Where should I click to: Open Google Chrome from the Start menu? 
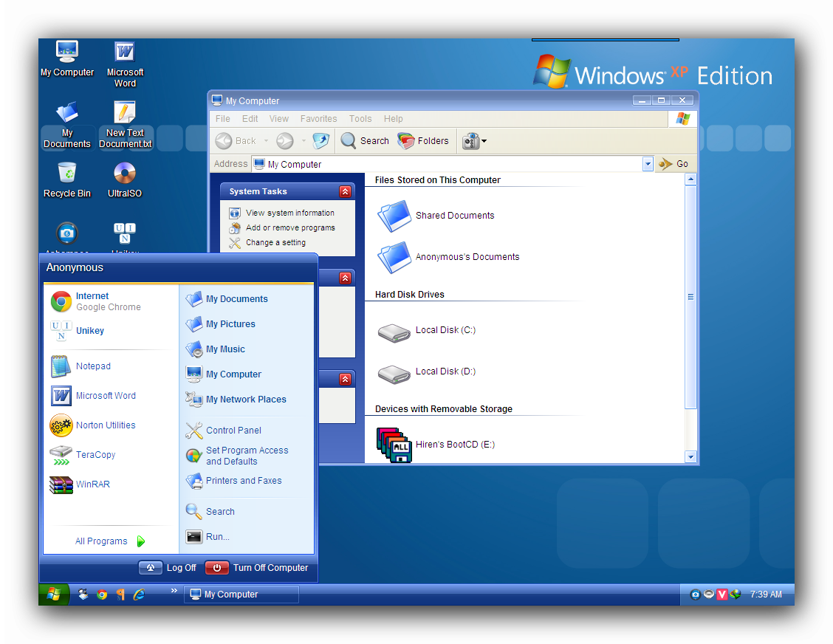tap(96, 301)
